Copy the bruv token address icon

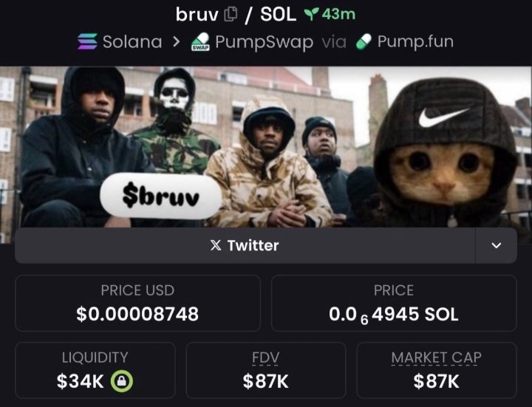tap(231, 15)
